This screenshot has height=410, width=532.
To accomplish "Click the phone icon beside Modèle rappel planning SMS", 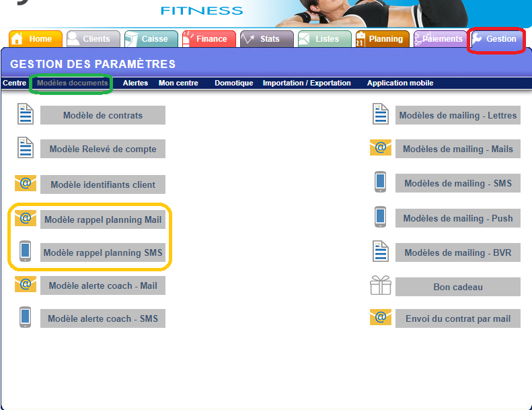I will point(26,252).
